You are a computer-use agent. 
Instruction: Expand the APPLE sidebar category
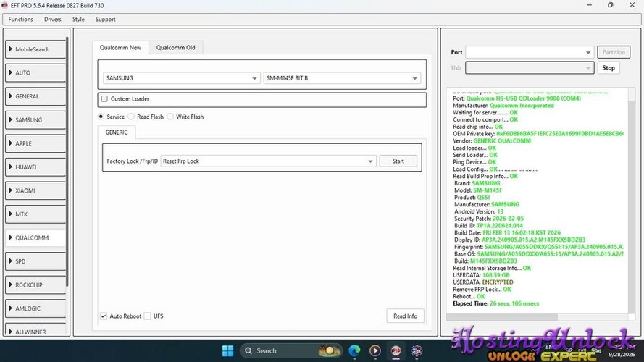click(x=35, y=143)
